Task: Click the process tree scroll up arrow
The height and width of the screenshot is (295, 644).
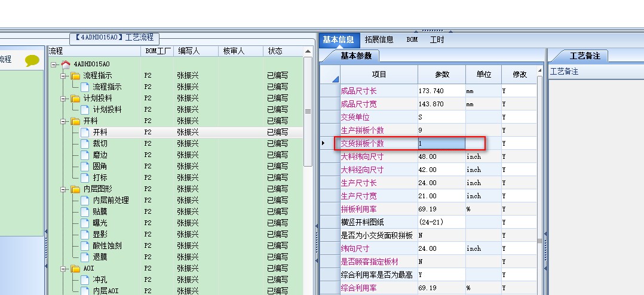Action: point(308,51)
